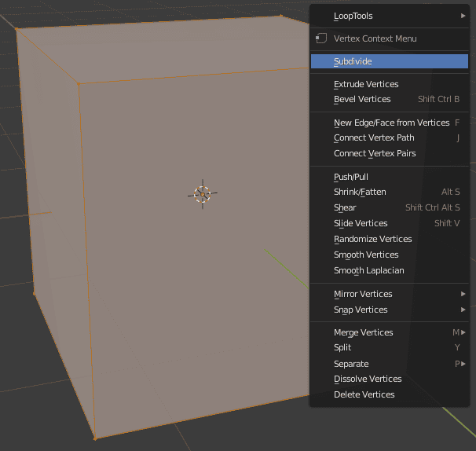This screenshot has height=451, width=476.
Task: Open the Separate submenu
Action: (x=390, y=364)
